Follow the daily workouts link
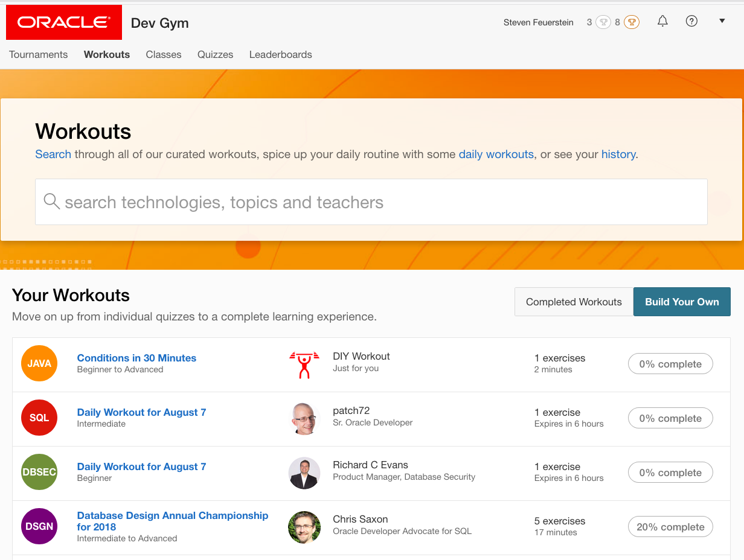The width and height of the screenshot is (744, 560). [x=496, y=154]
